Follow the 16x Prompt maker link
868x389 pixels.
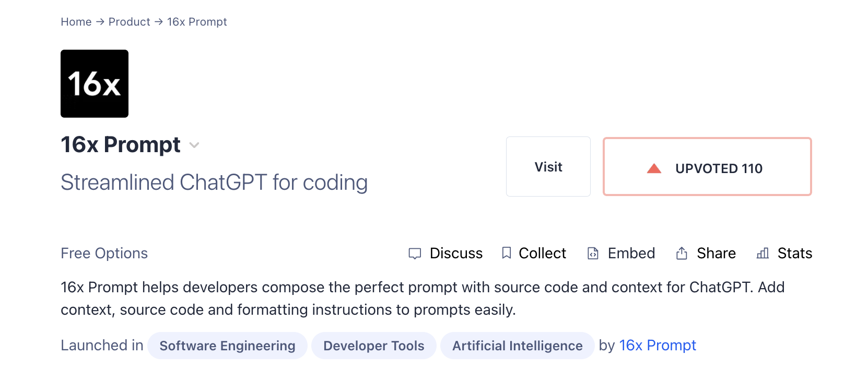pyautogui.click(x=658, y=345)
